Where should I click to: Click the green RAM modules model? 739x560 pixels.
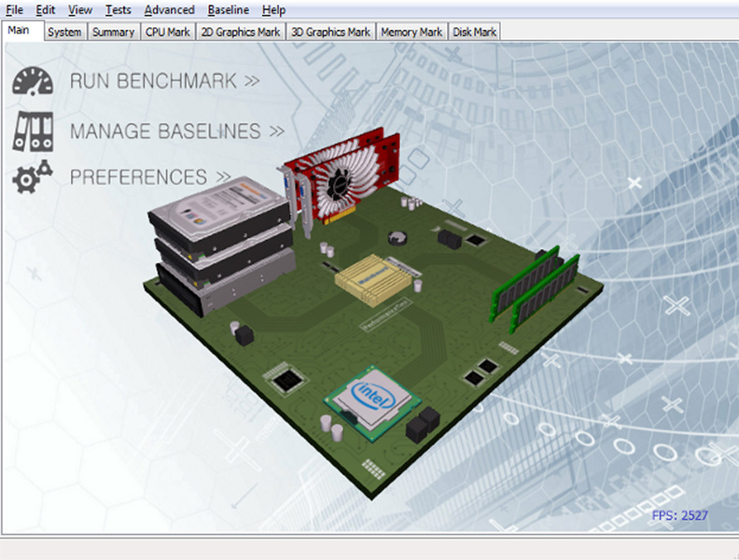(x=535, y=289)
